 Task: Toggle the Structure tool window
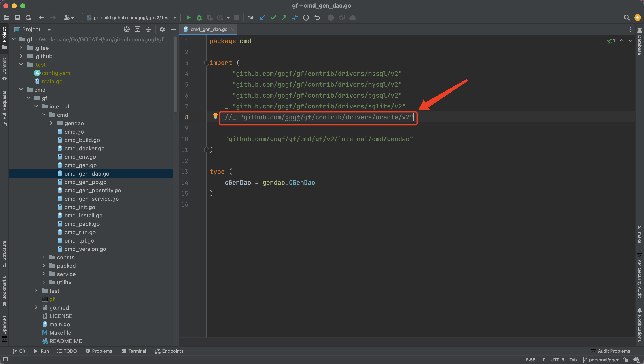[4, 253]
